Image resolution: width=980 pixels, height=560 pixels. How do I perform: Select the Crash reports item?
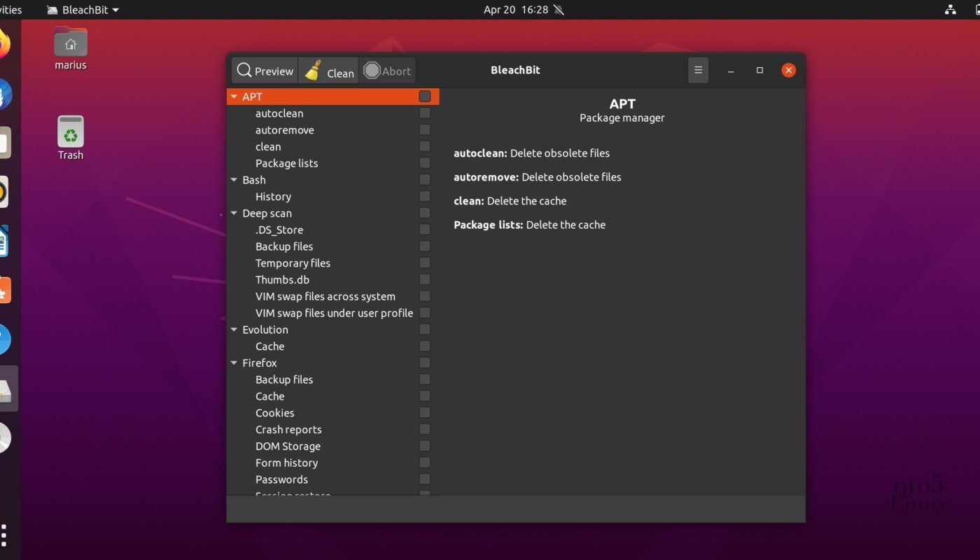coord(288,430)
